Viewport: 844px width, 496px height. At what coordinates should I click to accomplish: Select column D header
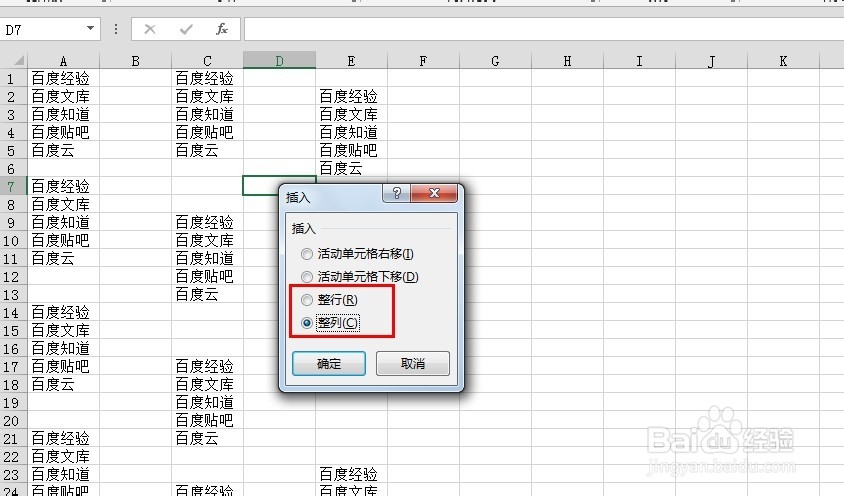click(279, 61)
